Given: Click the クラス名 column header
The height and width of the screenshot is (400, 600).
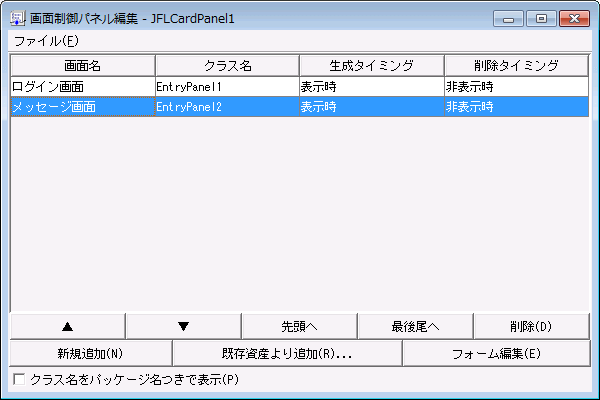Looking at the screenshot, I should click(x=227, y=65).
